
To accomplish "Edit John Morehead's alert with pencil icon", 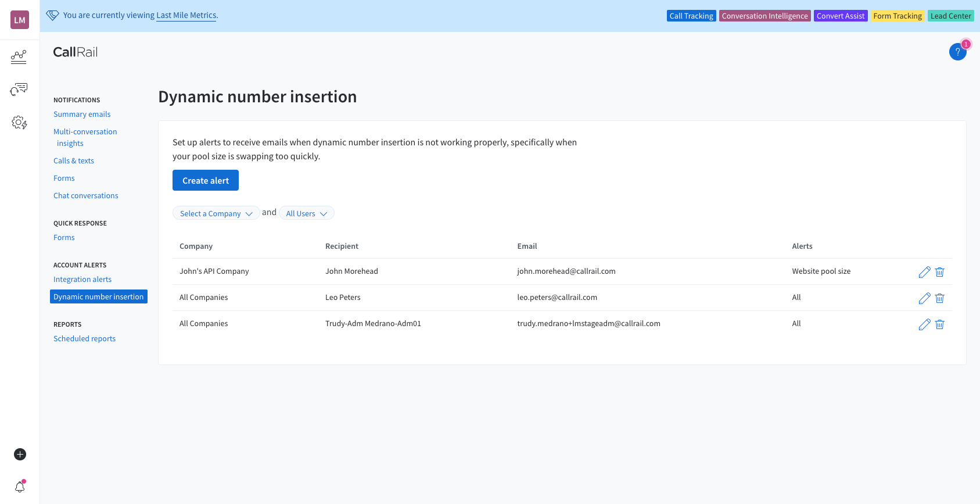I will (x=924, y=272).
